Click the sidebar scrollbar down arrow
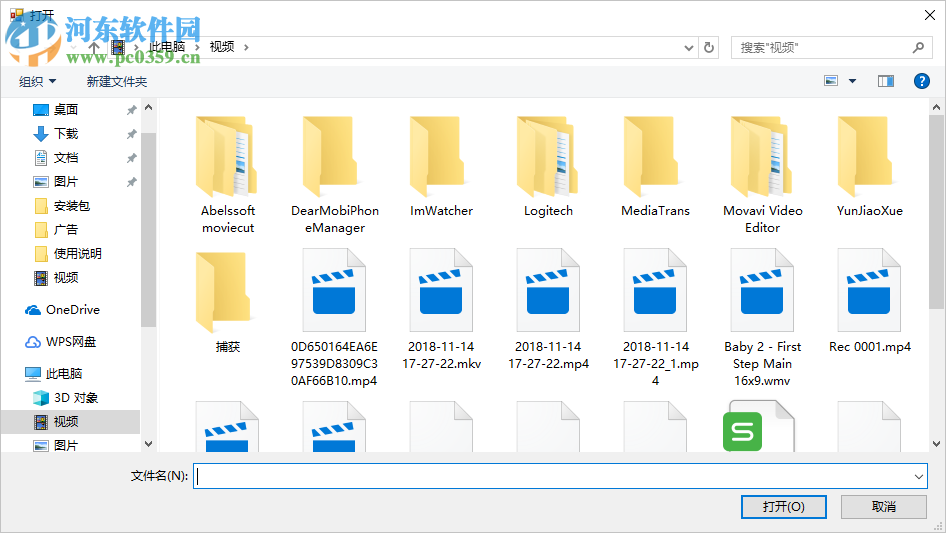This screenshot has height=533, width=946. click(148, 444)
